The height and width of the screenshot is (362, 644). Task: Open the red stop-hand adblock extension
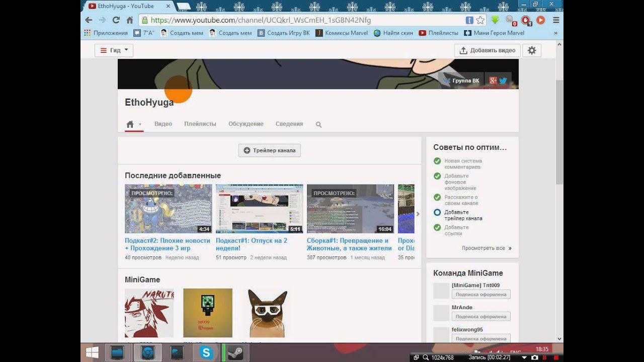tap(526, 20)
